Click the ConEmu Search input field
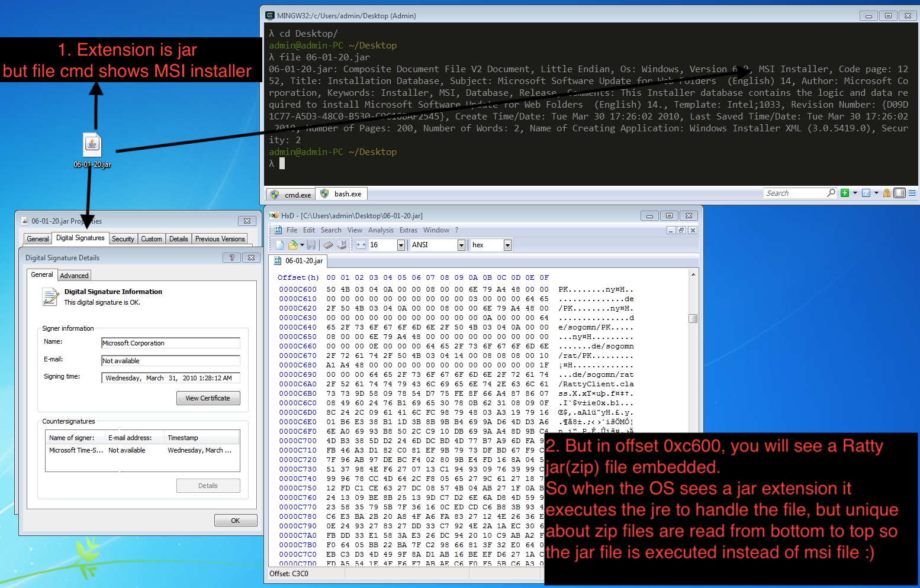 point(795,193)
